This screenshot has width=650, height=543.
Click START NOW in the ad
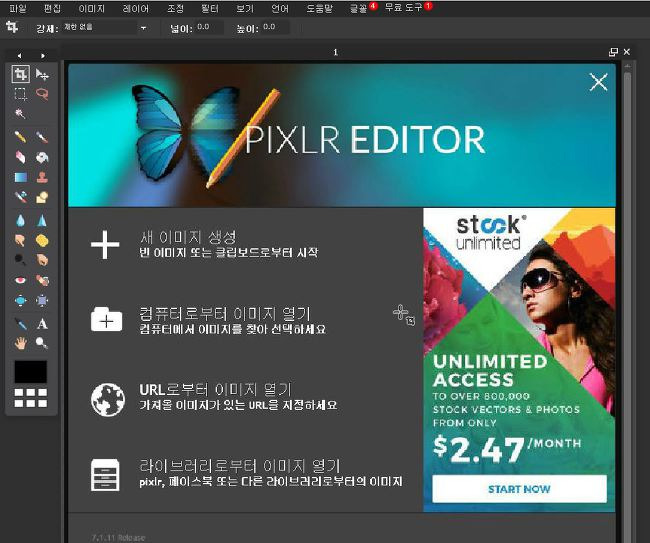pyautogui.click(x=519, y=489)
